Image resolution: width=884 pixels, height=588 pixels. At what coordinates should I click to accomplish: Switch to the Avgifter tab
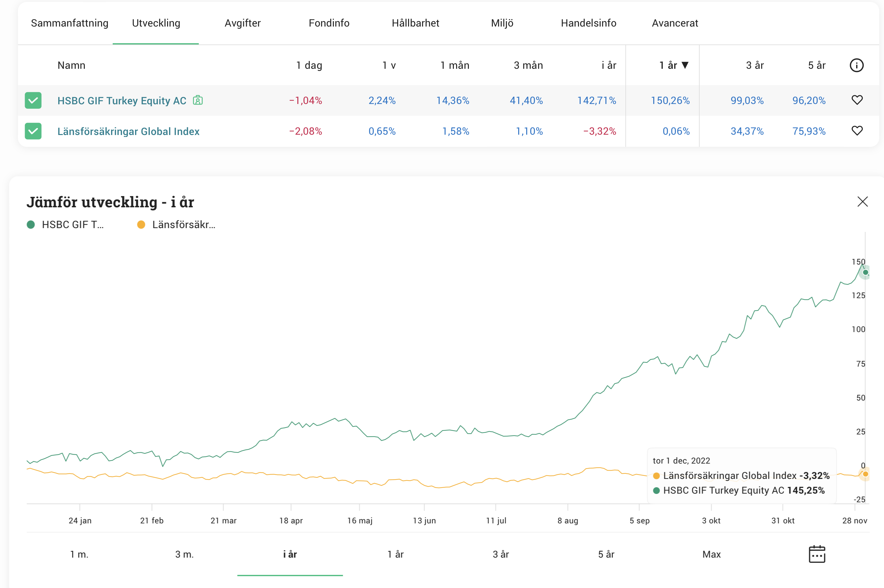[242, 23]
